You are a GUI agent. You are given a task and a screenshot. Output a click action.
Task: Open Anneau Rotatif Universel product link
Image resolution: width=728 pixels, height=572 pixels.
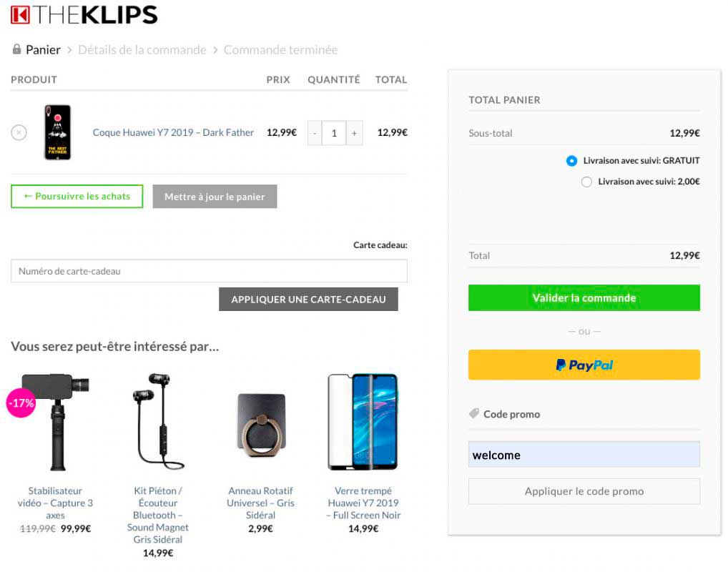tap(260, 503)
